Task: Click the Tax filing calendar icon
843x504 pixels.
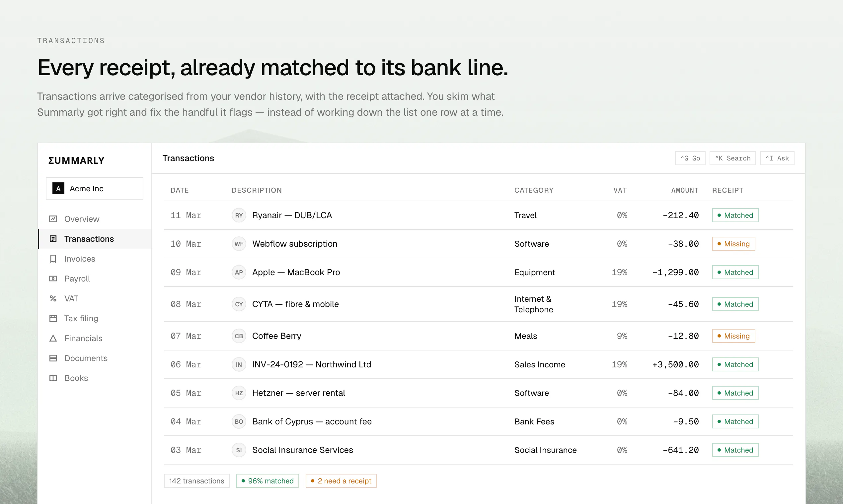Action: pos(53,318)
